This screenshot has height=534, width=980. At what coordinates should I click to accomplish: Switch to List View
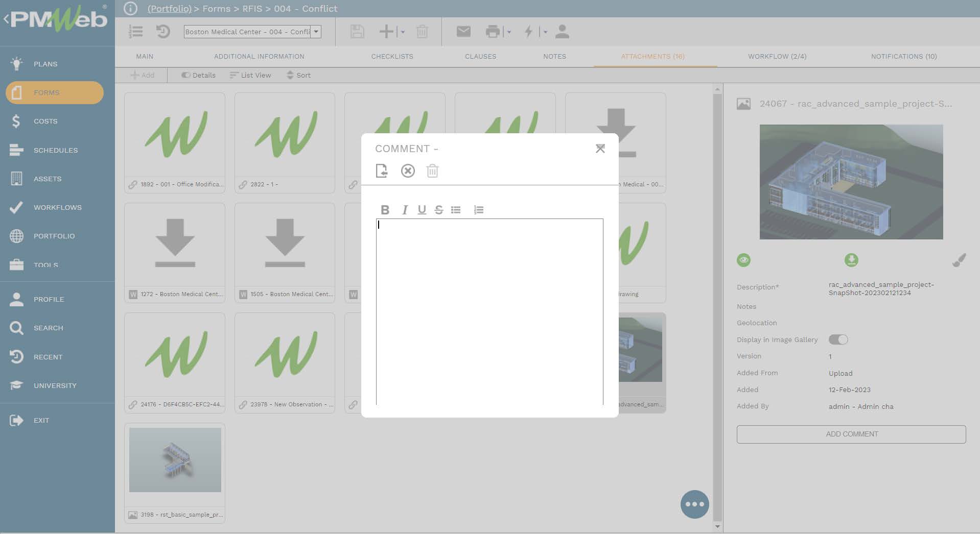pos(250,75)
